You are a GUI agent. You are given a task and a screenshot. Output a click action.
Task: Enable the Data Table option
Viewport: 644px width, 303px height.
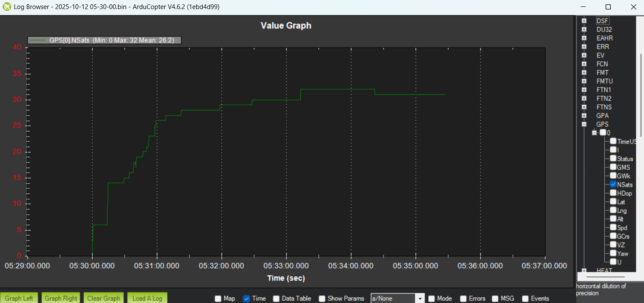pyautogui.click(x=276, y=298)
